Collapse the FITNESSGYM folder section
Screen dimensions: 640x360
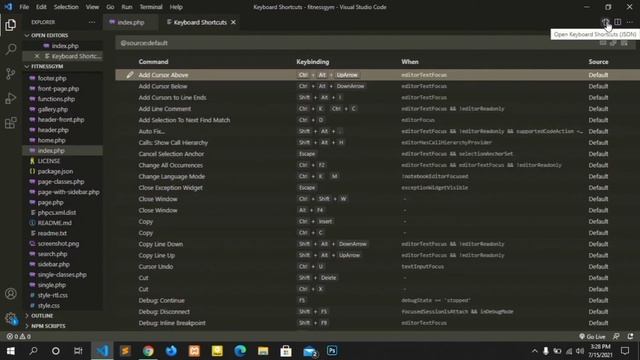(44, 66)
